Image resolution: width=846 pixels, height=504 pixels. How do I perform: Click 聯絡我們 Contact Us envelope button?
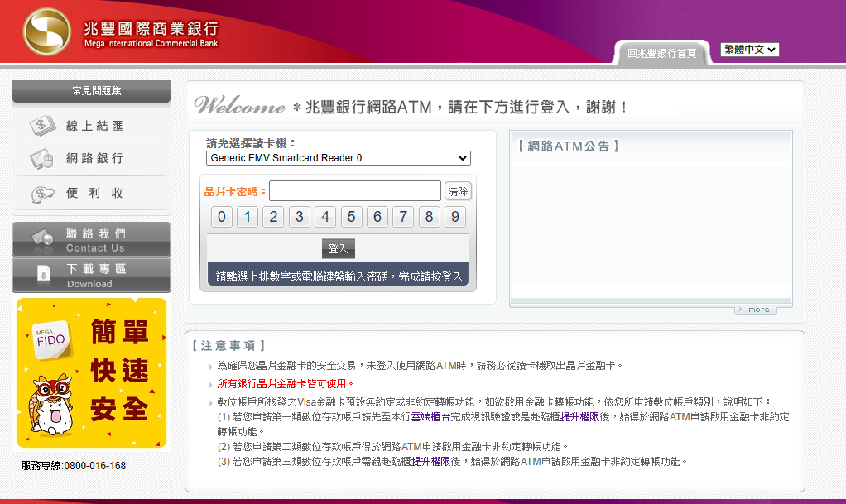[x=91, y=240]
